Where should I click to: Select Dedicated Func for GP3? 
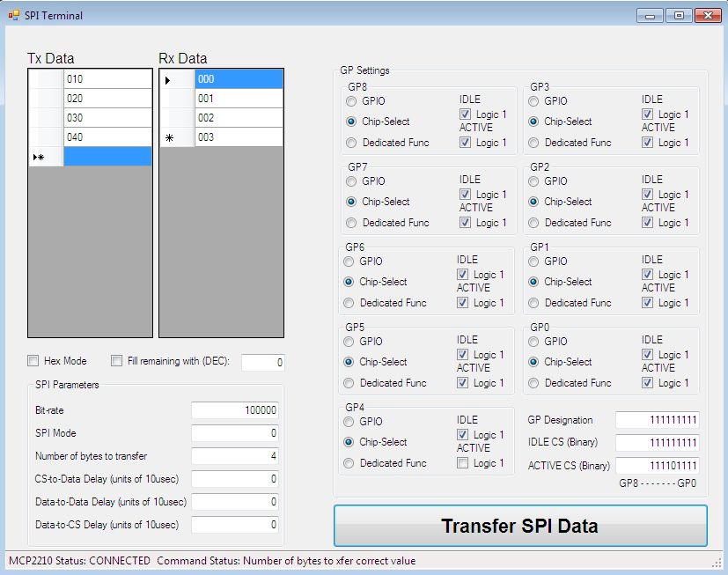(534, 143)
